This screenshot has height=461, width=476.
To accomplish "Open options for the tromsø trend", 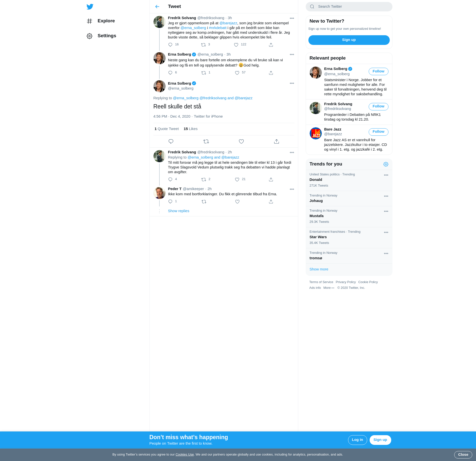I will tap(386, 253).
